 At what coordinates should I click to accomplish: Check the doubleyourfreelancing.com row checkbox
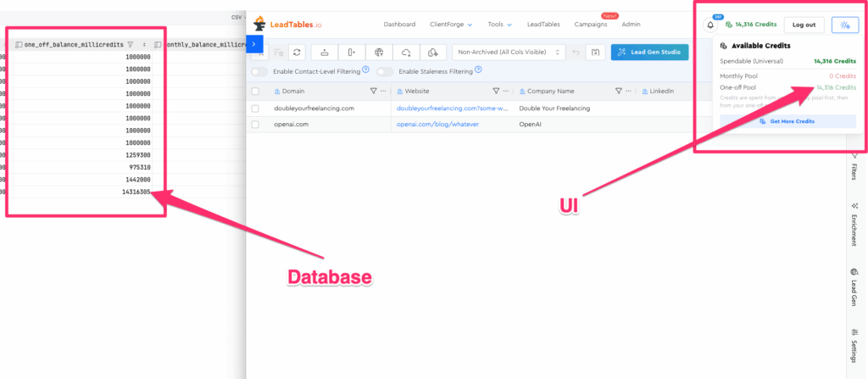[x=255, y=109]
